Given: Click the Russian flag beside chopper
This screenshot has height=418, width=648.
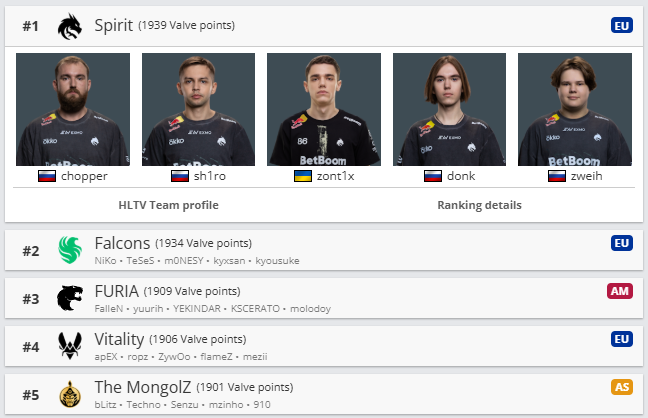Looking at the screenshot, I should pyautogui.click(x=47, y=176).
